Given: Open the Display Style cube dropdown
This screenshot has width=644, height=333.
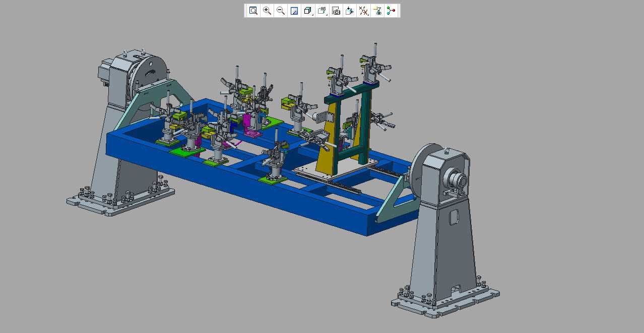Looking at the screenshot, I should [x=308, y=11].
